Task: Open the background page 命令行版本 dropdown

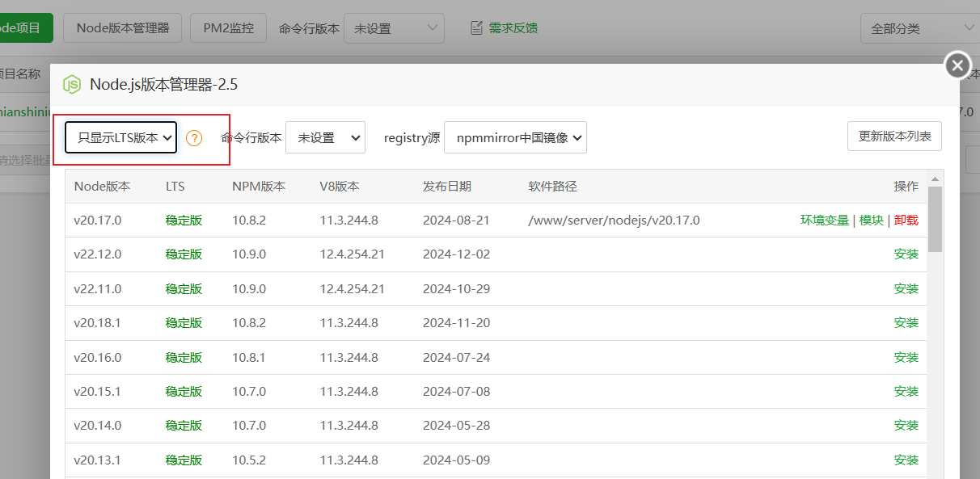Action: [x=394, y=28]
